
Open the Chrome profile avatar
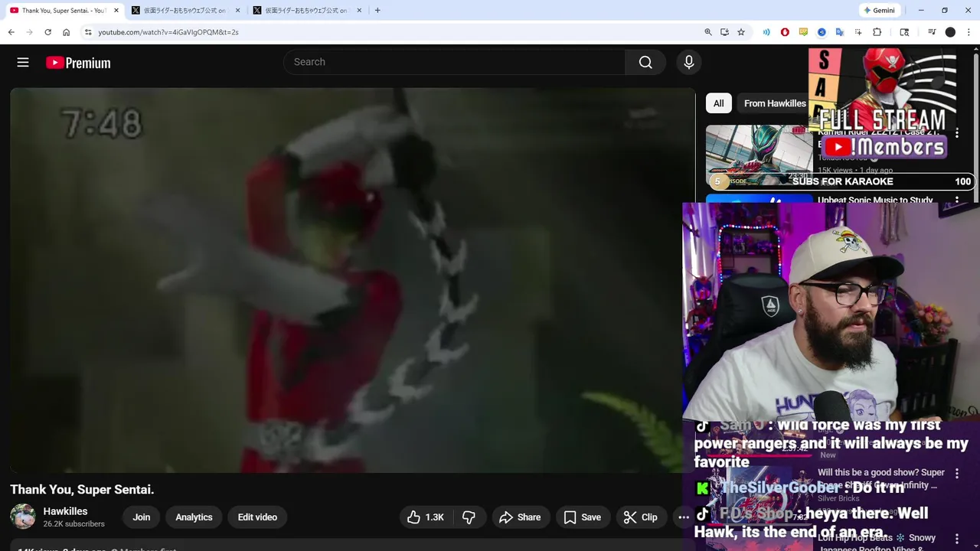click(x=950, y=32)
